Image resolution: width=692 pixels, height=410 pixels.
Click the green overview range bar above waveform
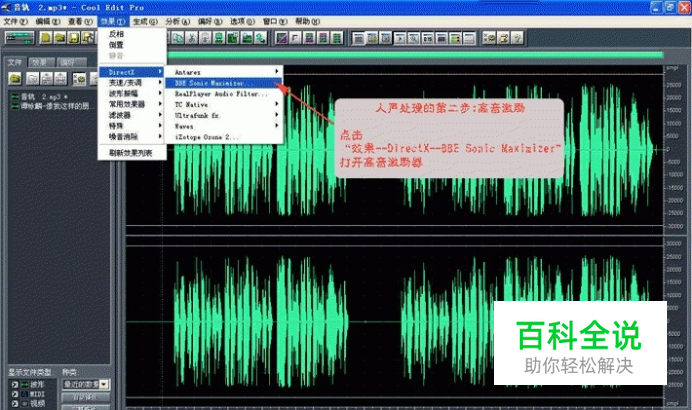coord(415,55)
